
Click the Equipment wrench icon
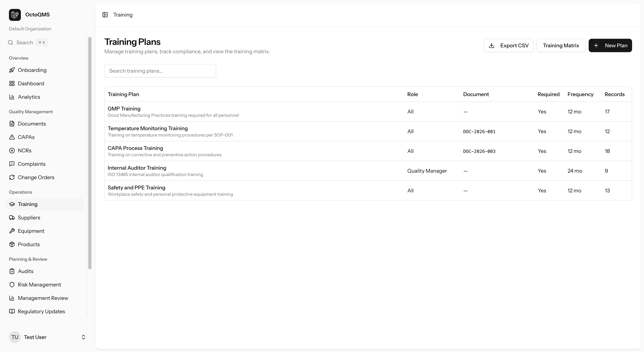tap(12, 231)
